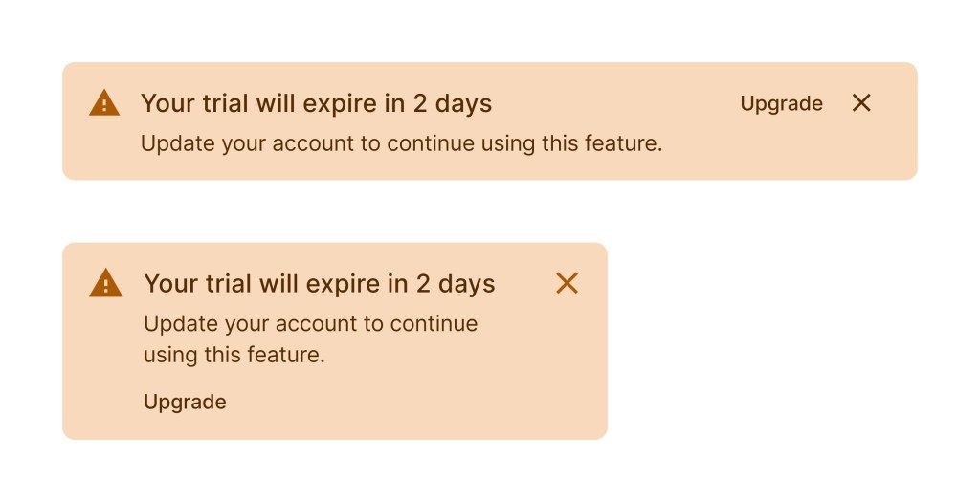Select the compact banner's trial expiry heading
Screen dimensions: 980x502
(x=319, y=284)
